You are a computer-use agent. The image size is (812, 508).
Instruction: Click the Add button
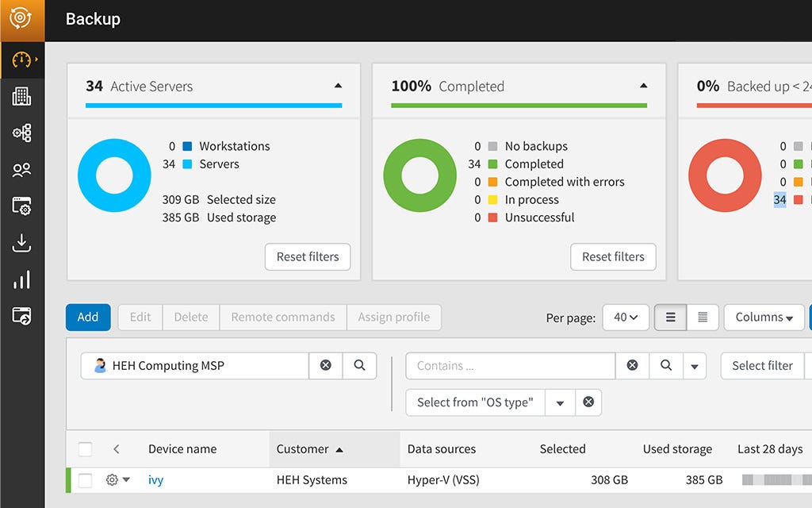point(88,317)
